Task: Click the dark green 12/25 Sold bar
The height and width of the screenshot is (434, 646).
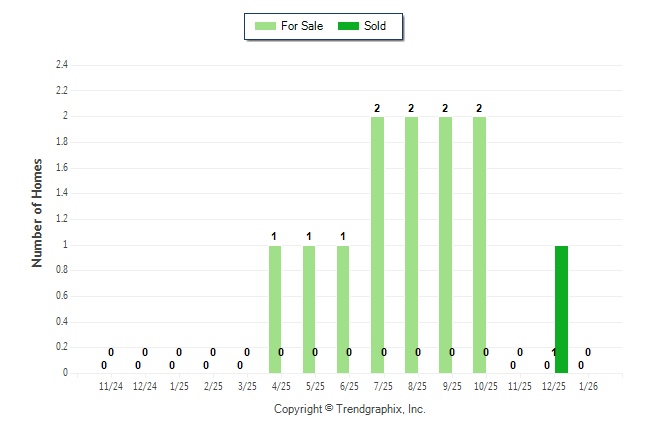Action: coord(562,309)
